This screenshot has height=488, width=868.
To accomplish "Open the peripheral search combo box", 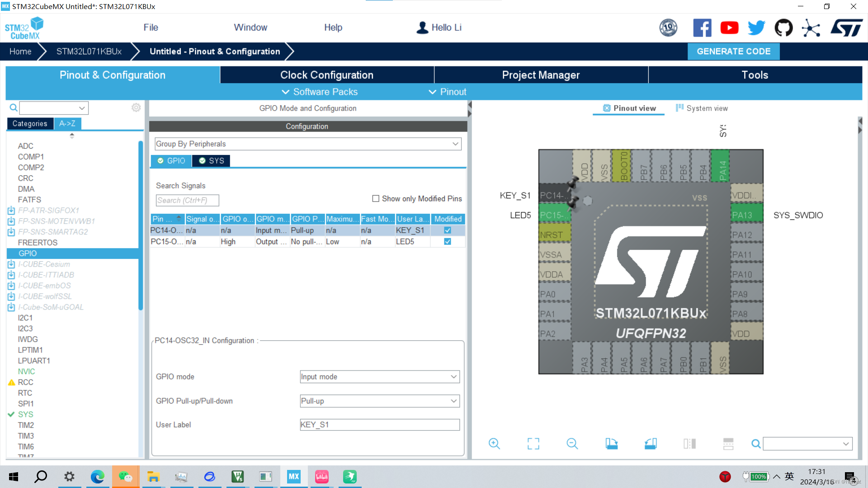I will tap(54, 108).
